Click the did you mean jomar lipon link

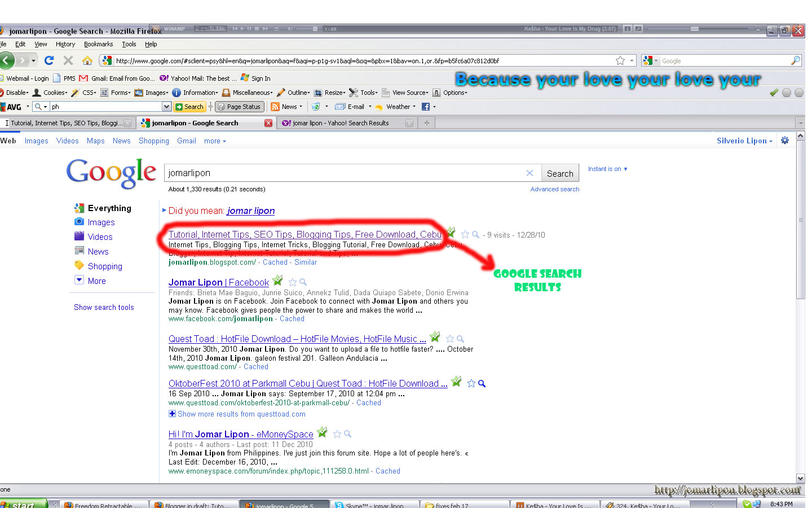pos(250,211)
